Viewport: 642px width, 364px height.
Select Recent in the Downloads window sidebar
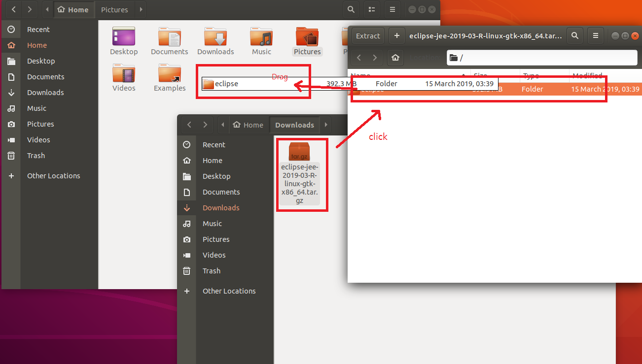tap(214, 144)
